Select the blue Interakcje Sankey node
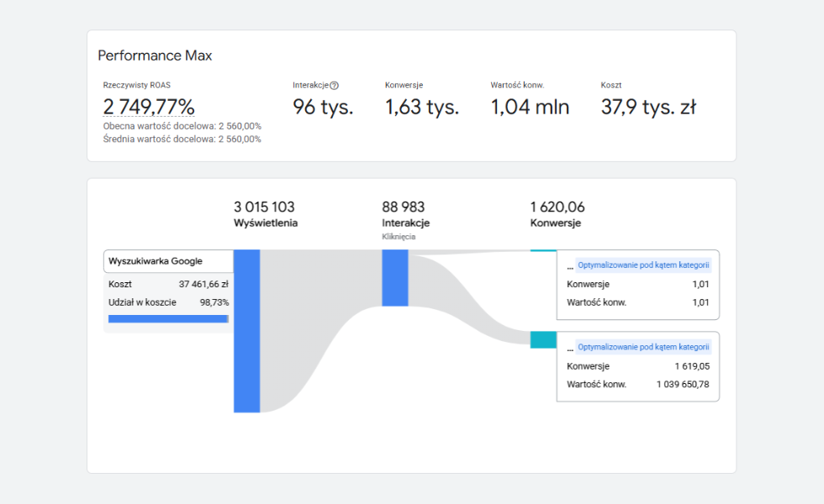824x504 pixels. (x=394, y=277)
